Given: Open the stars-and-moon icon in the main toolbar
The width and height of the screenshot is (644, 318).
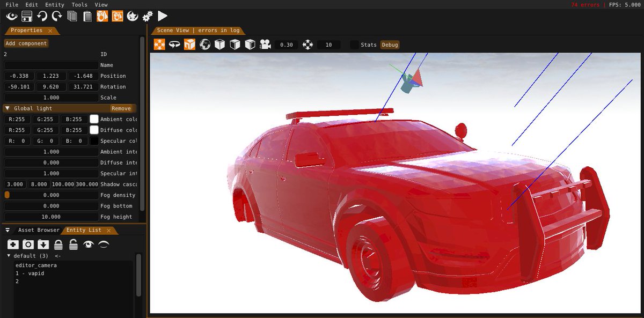Looking at the screenshot, I should point(132,17).
